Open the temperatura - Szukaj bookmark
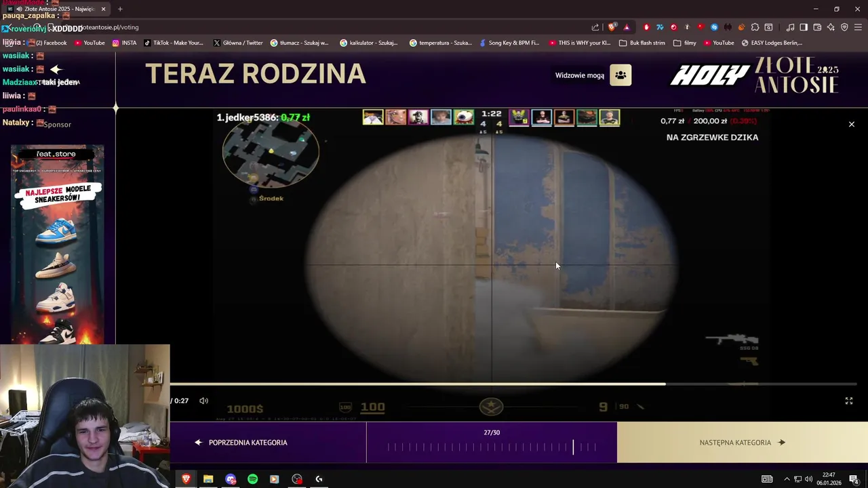The width and height of the screenshot is (868, 488). 441,43
